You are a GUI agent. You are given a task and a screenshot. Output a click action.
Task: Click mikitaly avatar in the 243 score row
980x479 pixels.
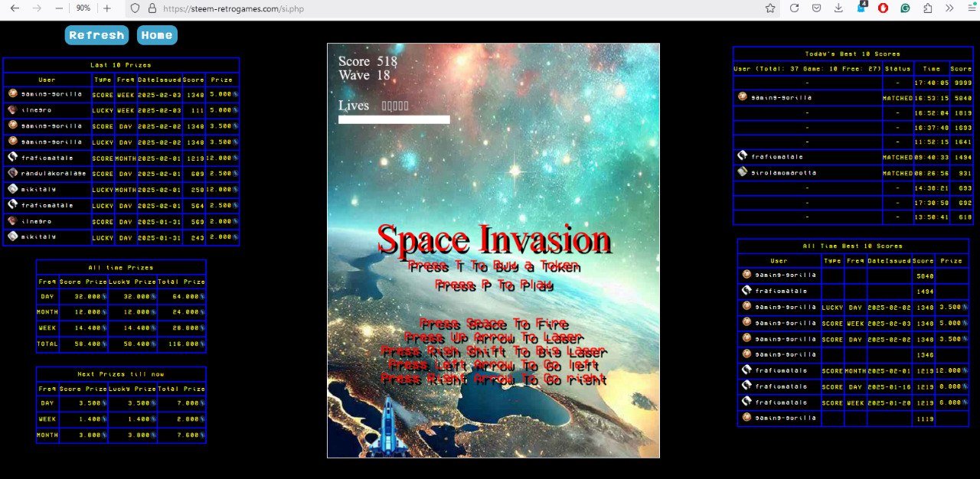point(13,236)
